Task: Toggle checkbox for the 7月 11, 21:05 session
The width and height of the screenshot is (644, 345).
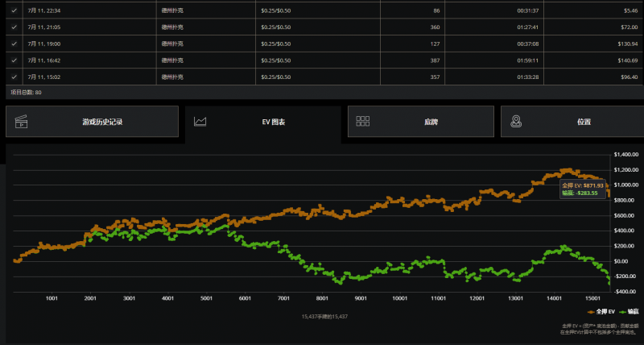Action: [x=14, y=26]
